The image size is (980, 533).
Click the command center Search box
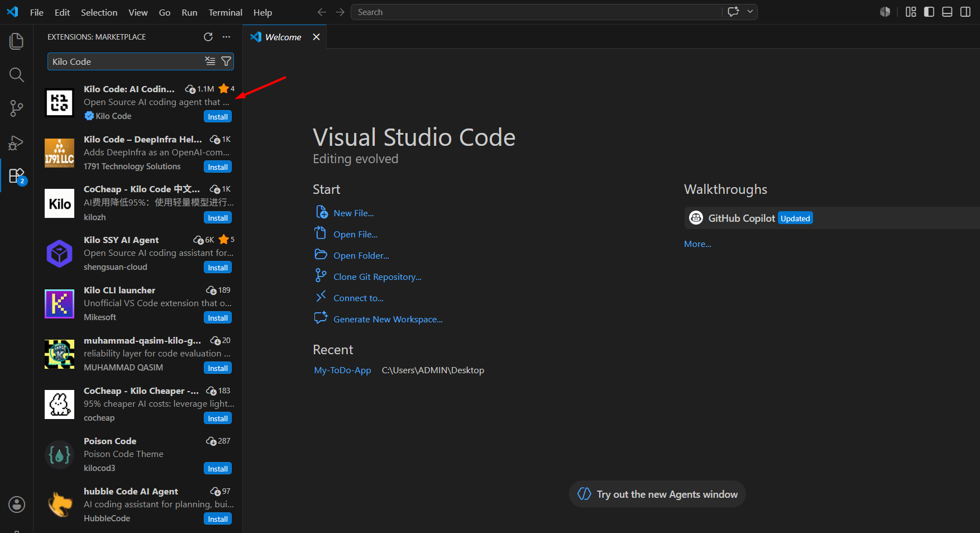click(x=536, y=12)
